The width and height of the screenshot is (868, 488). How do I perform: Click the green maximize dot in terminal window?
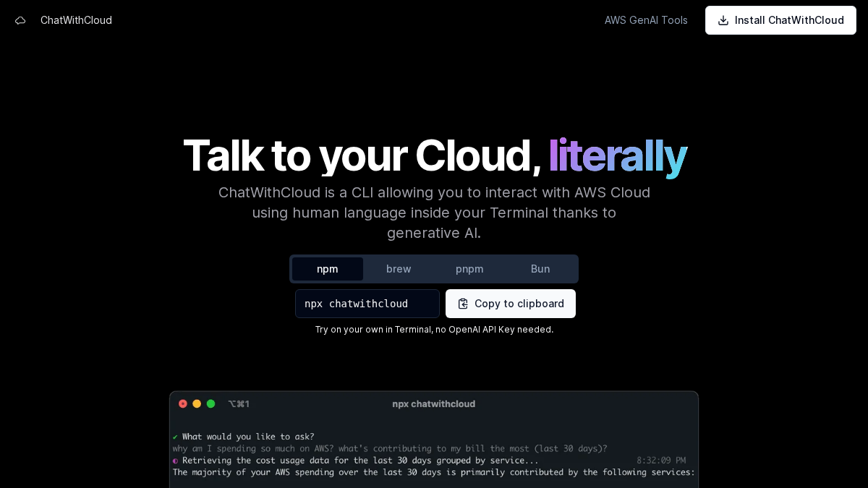pos(210,403)
